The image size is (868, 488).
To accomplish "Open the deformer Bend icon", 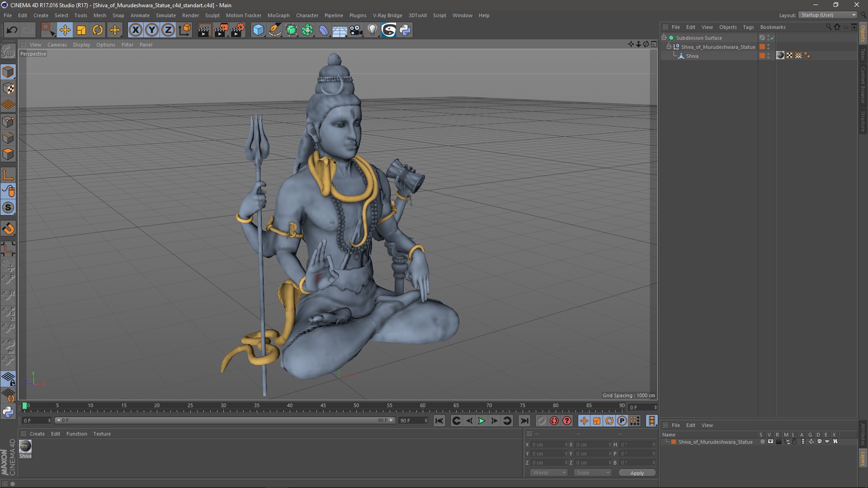I will point(324,30).
